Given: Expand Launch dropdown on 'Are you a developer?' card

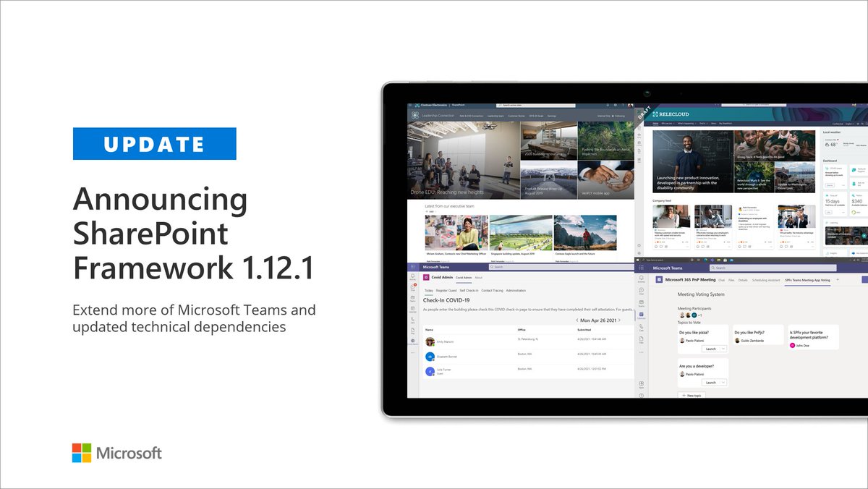Looking at the screenshot, I should click(724, 382).
